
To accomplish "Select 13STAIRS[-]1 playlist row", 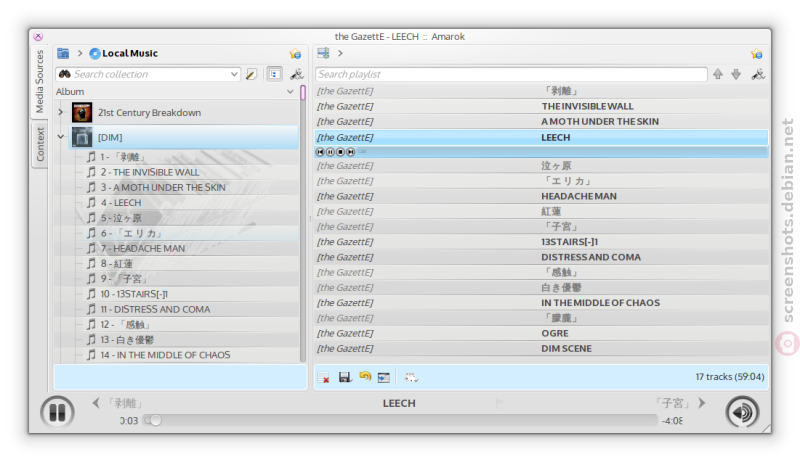I will tap(541, 242).
